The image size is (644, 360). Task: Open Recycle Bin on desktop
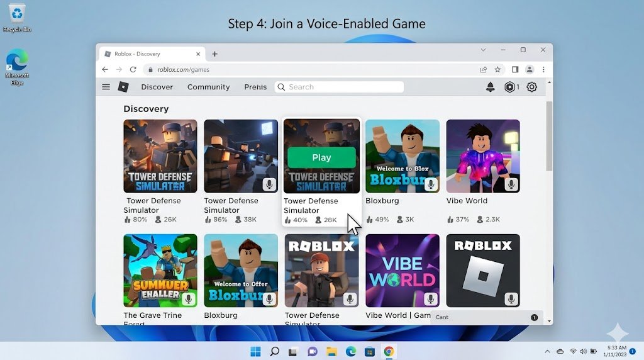coord(17,18)
